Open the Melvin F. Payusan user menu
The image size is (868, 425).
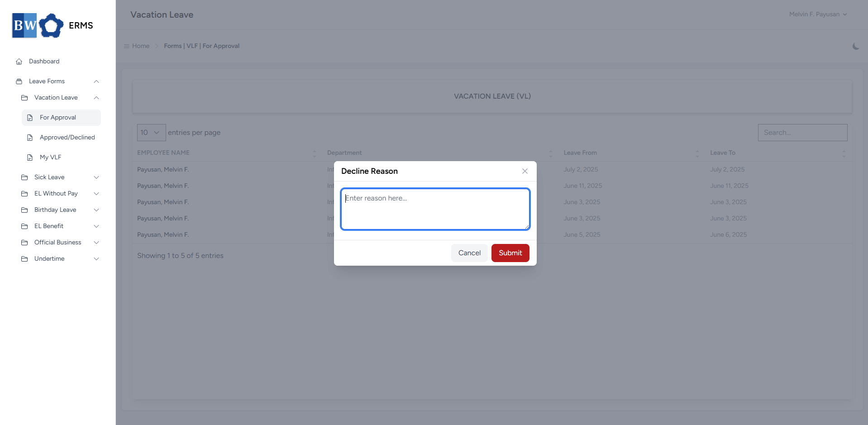818,14
